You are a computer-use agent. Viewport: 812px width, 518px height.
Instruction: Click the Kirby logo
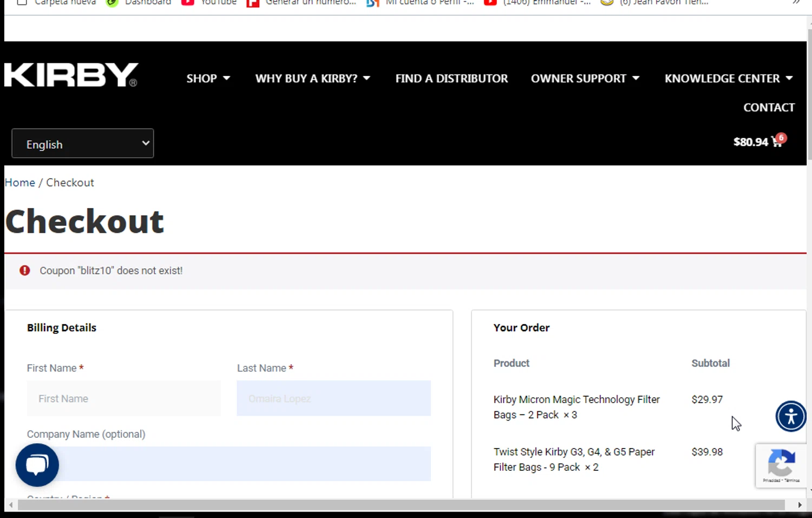click(x=71, y=75)
